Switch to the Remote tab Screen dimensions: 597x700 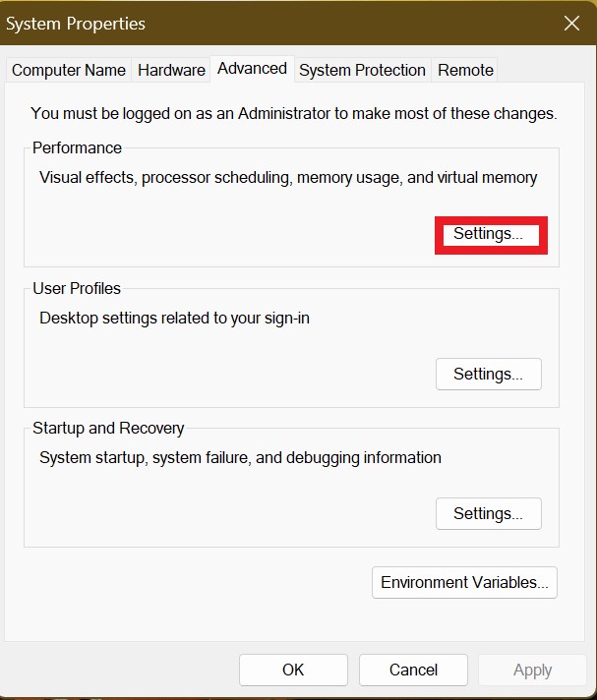465,70
